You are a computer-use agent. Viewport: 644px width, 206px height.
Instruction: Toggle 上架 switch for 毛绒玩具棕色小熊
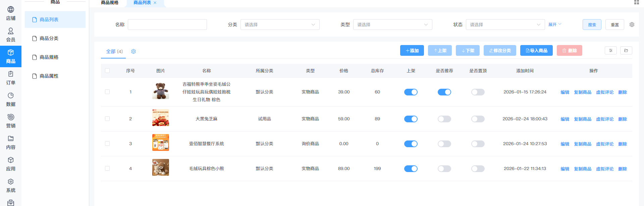click(411, 169)
